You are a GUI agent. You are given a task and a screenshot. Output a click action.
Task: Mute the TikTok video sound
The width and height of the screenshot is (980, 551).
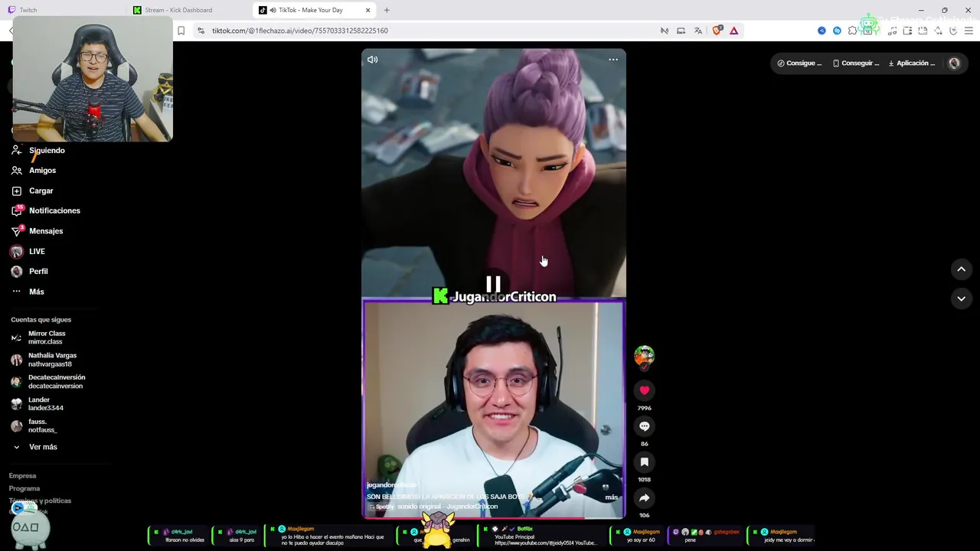point(372,60)
